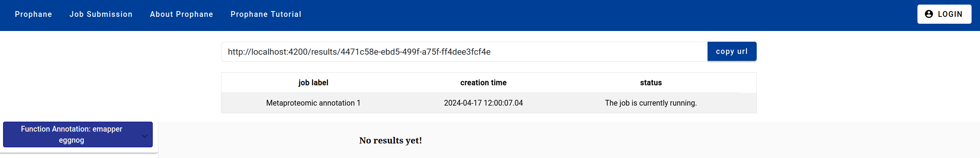Click the creation time column header
980x158 pixels.
[483, 83]
